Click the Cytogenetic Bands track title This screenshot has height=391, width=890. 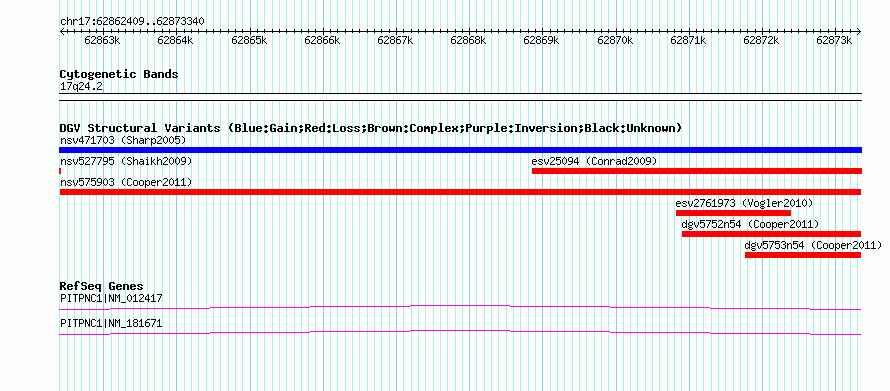tap(119, 74)
